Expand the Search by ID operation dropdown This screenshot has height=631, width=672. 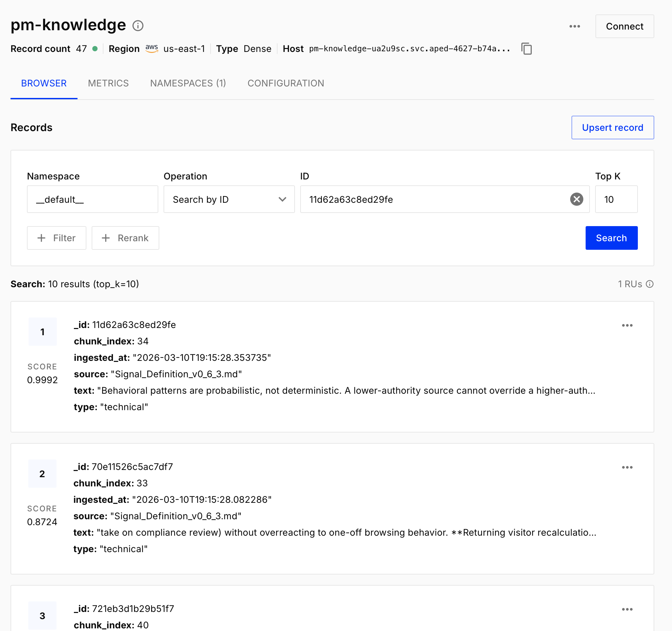pos(229,199)
